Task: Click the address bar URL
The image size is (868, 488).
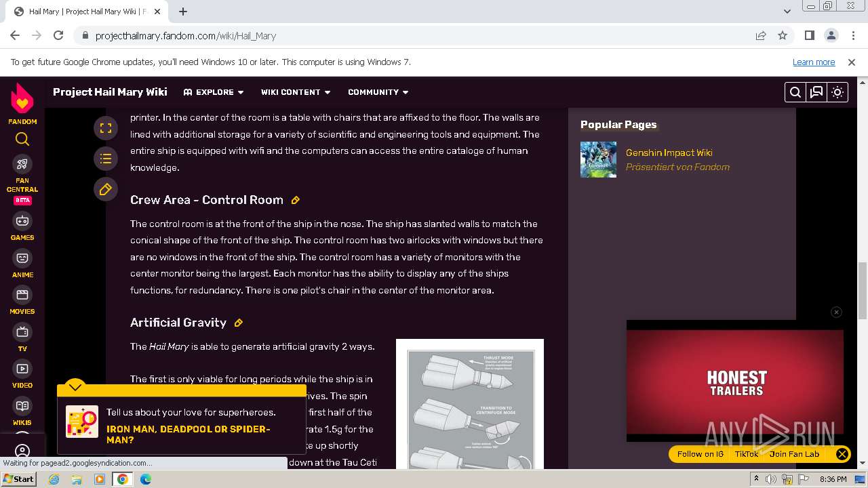Action: pos(186,36)
